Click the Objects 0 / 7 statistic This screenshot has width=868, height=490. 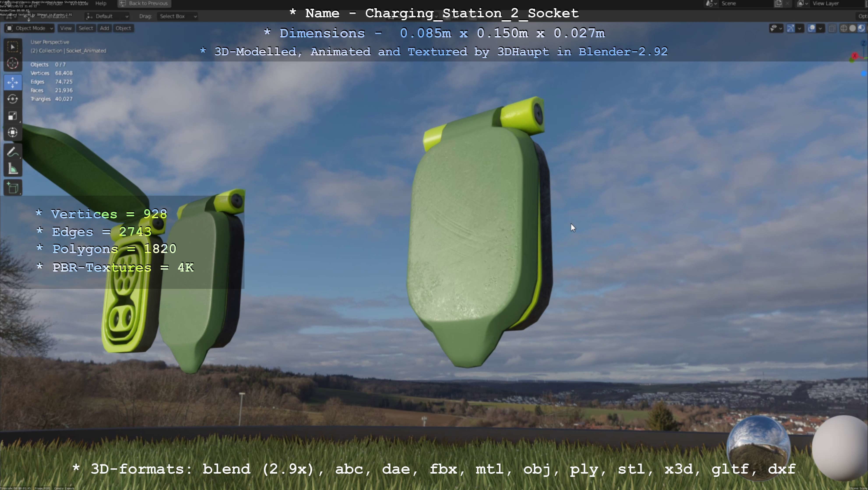point(48,65)
